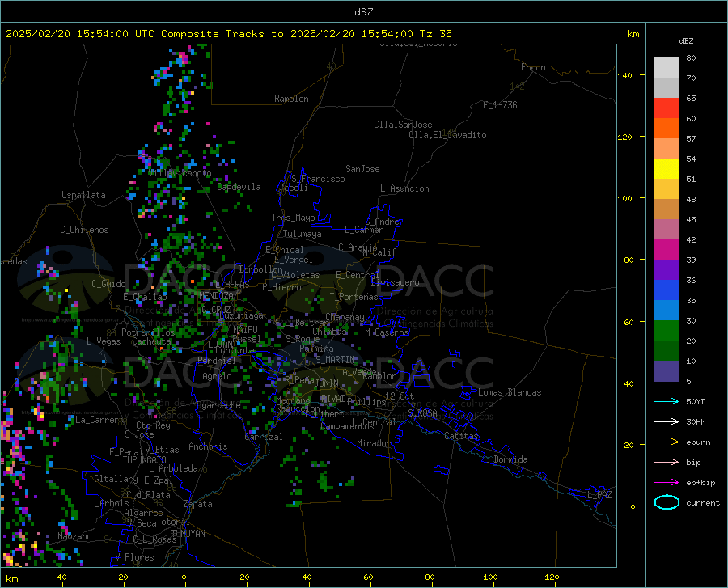Viewport: 728px width, 588px height.
Task: Click the 'Clla.El_Cavadito' map label
Action: (x=447, y=135)
